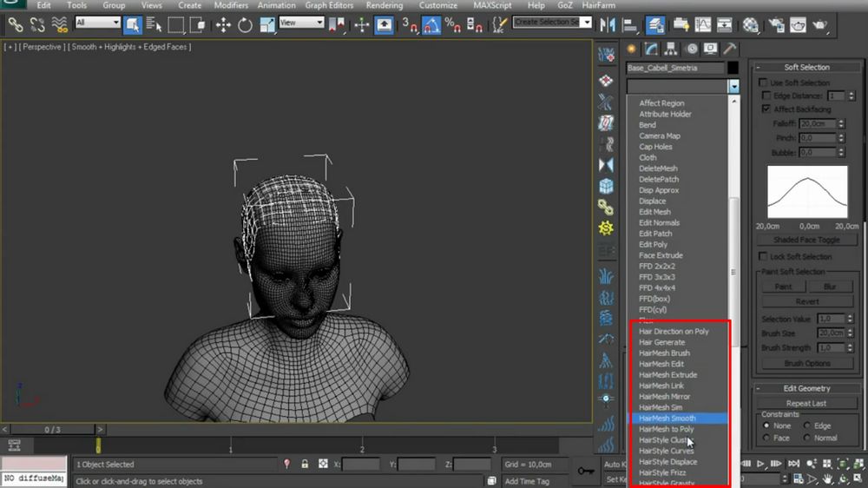Open the Utilities hammer panel tab
The width and height of the screenshot is (868, 488).
(x=731, y=49)
